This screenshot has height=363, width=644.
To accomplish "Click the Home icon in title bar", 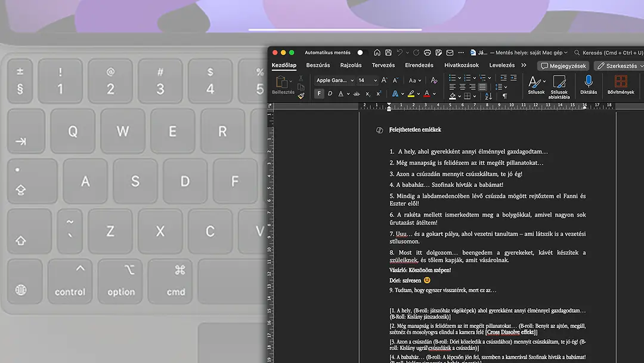I will [x=377, y=53].
